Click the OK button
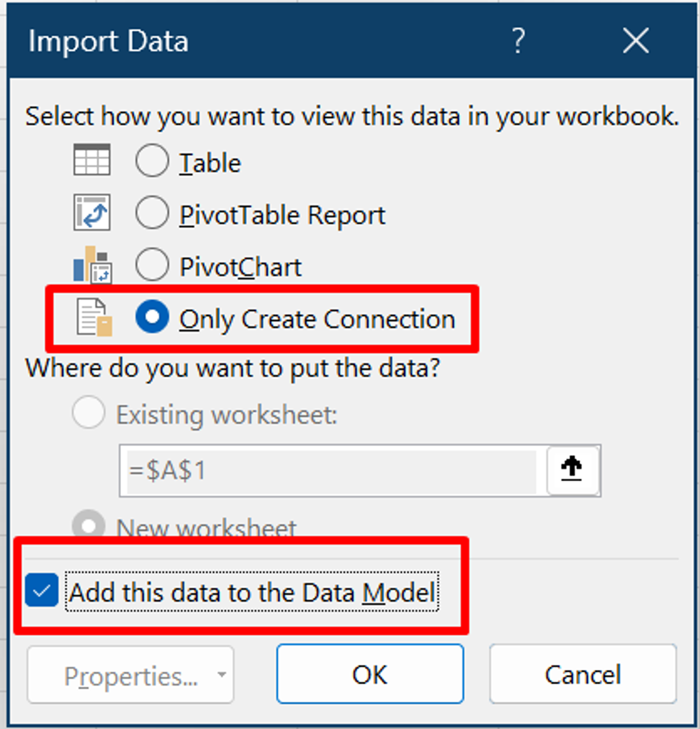 pos(369,674)
